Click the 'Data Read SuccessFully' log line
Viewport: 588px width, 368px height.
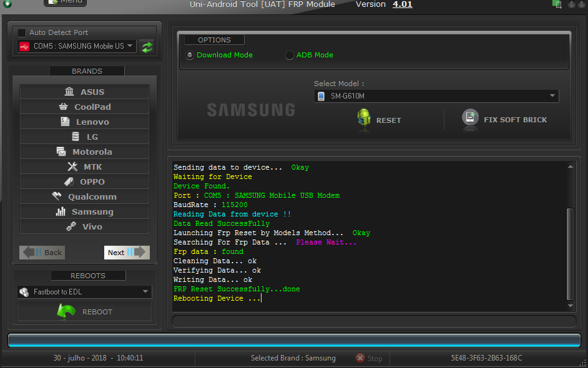coord(222,223)
